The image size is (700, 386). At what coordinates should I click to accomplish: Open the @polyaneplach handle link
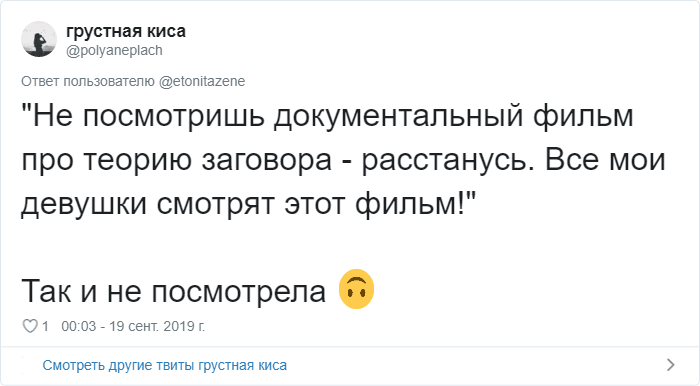tap(114, 50)
